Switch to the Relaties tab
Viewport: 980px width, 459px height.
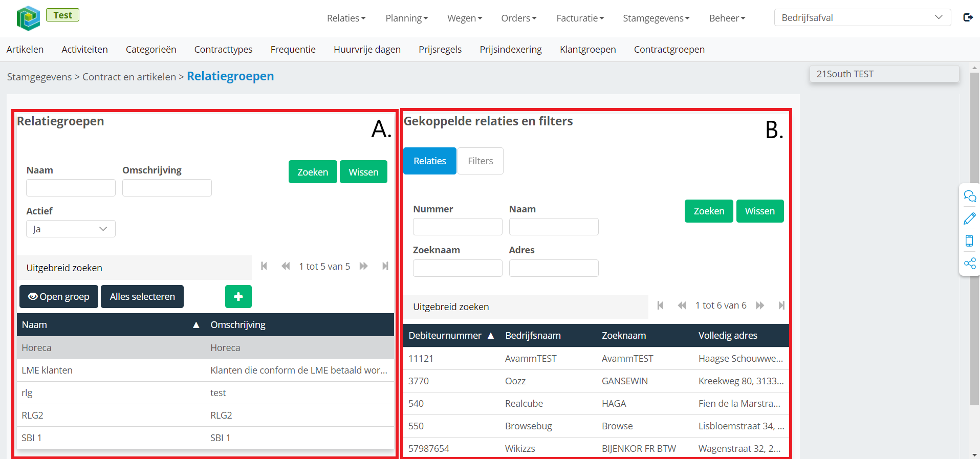pos(430,161)
